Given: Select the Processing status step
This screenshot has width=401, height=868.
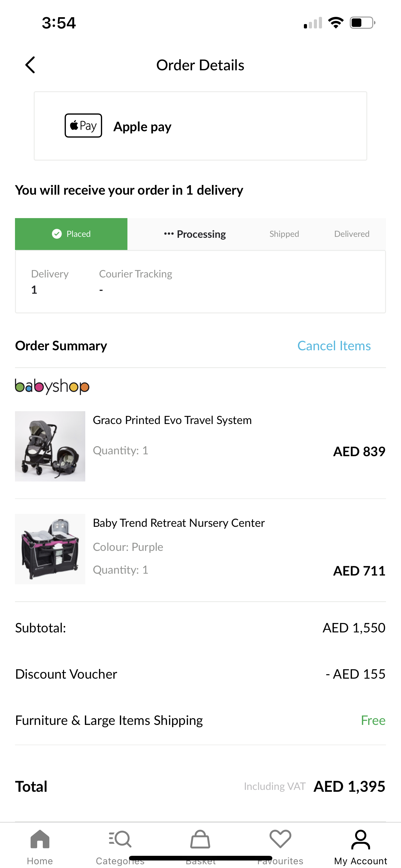Looking at the screenshot, I should coord(195,234).
